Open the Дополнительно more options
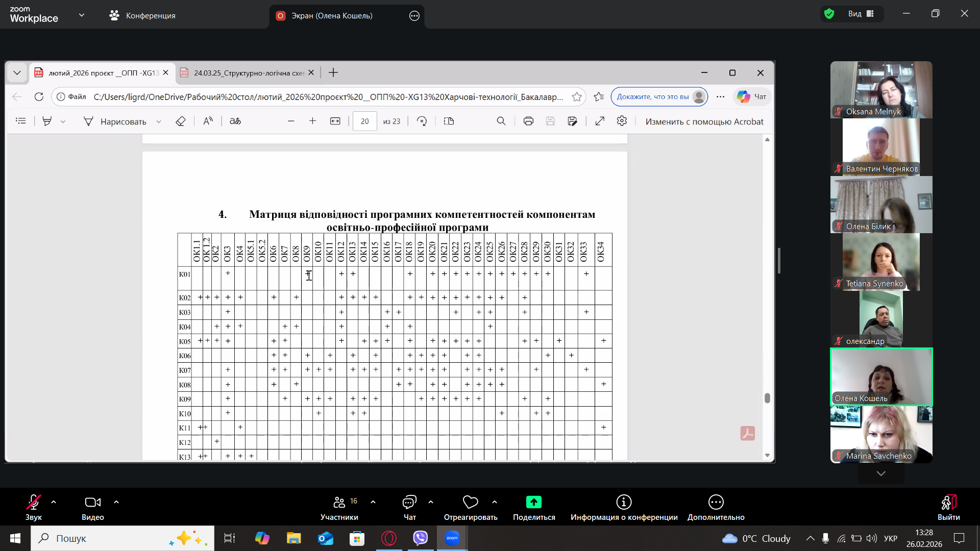The image size is (980, 551). 716,507
